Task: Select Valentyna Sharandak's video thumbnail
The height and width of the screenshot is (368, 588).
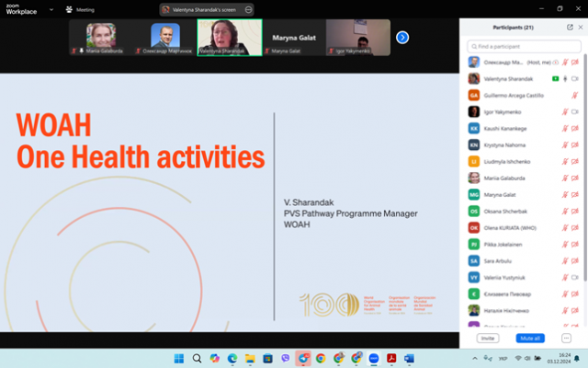Action: tap(230, 38)
